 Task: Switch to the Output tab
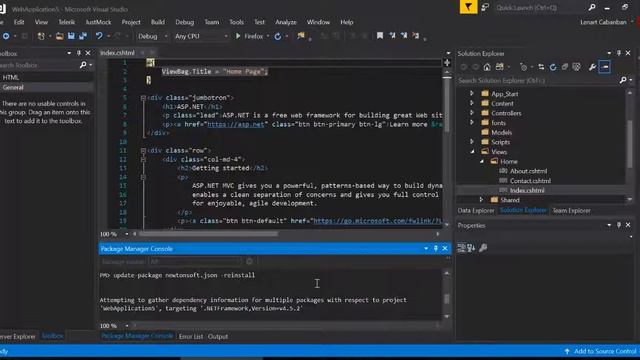tap(218, 336)
